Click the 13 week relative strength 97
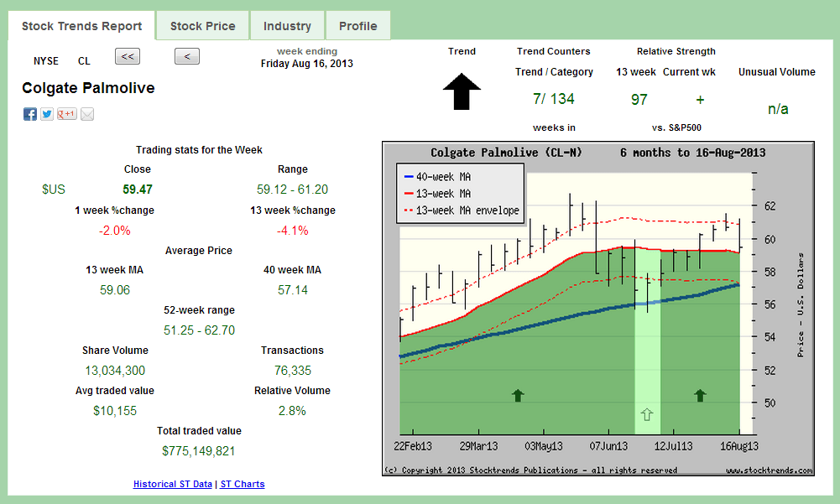 click(x=639, y=99)
